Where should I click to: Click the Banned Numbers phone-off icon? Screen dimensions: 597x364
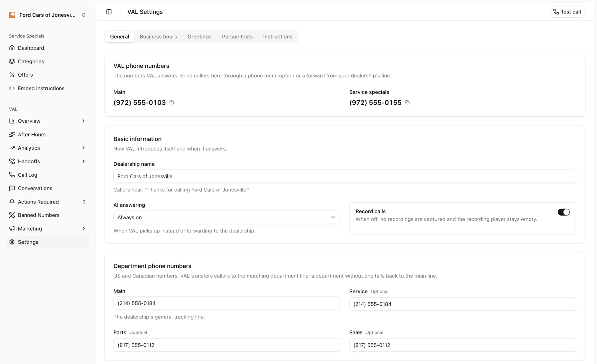pos(12,215)
